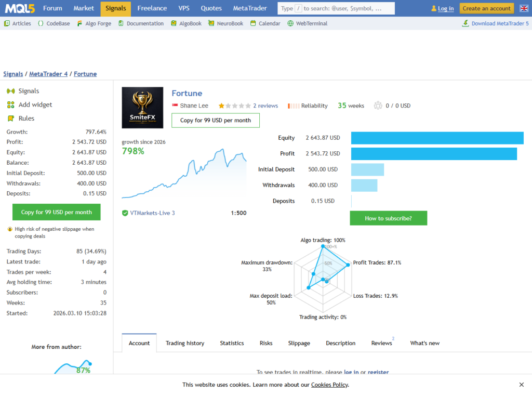Open the Fortune signal title link
The width and height of the screenshot is (532, 395).
[187, 94]
